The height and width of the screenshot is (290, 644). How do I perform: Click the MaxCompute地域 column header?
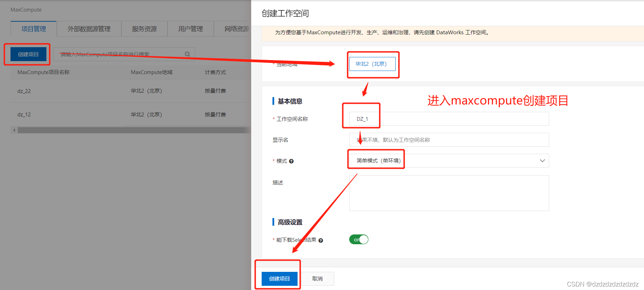tap(152, 72)
